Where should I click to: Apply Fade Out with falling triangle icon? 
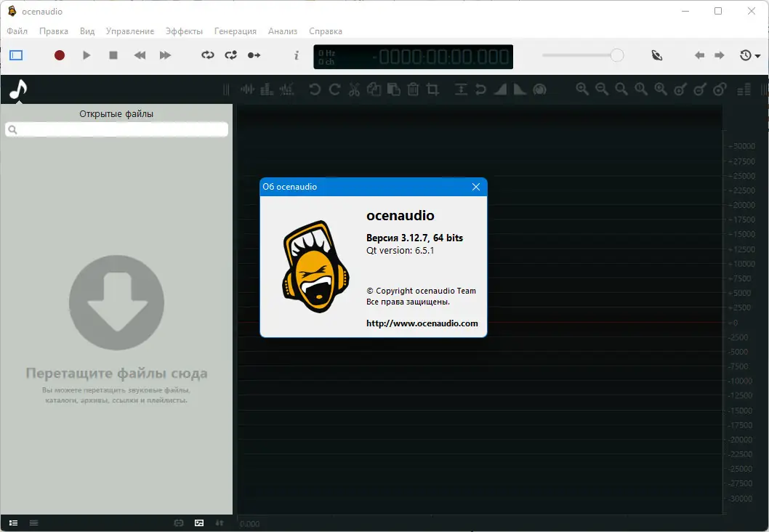click(x=520, y=89)
